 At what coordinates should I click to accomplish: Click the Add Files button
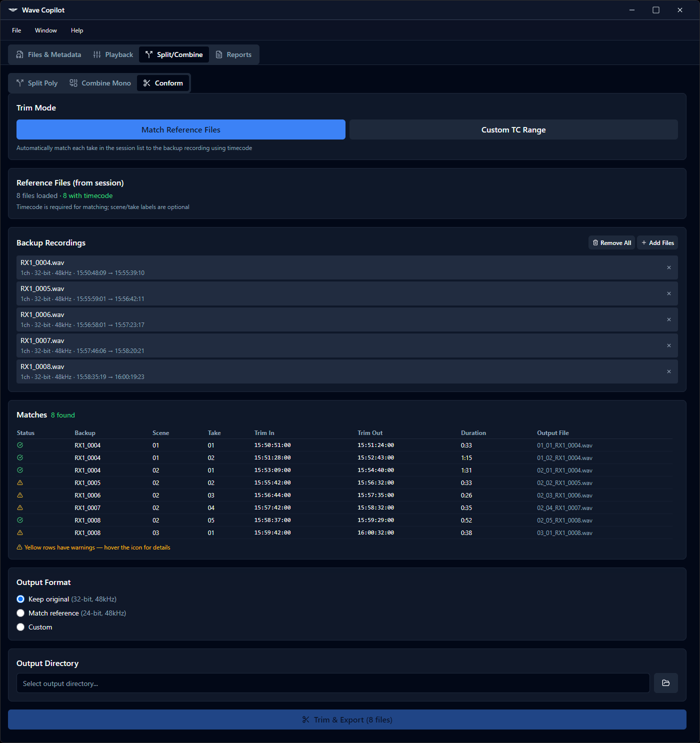click(657, 242)
